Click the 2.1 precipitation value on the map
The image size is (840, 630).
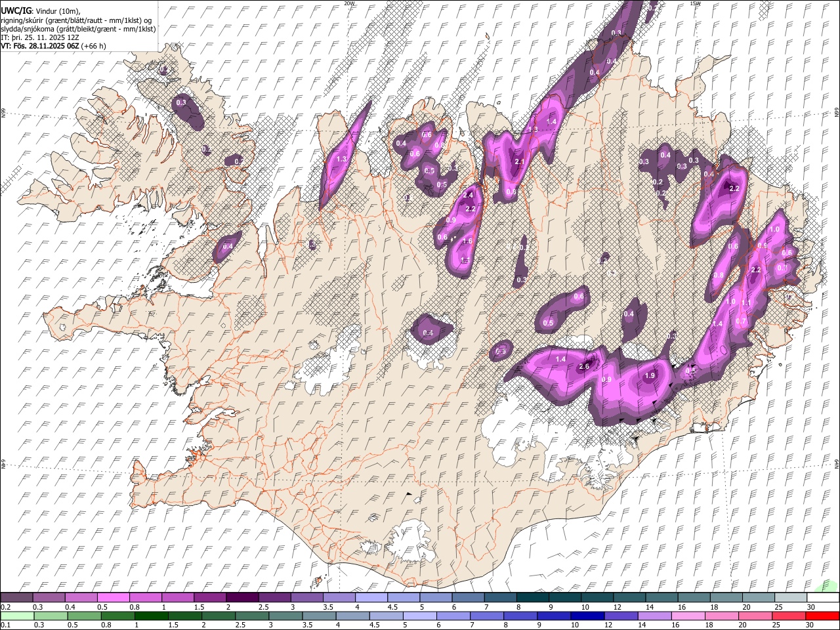click(519, 161)
